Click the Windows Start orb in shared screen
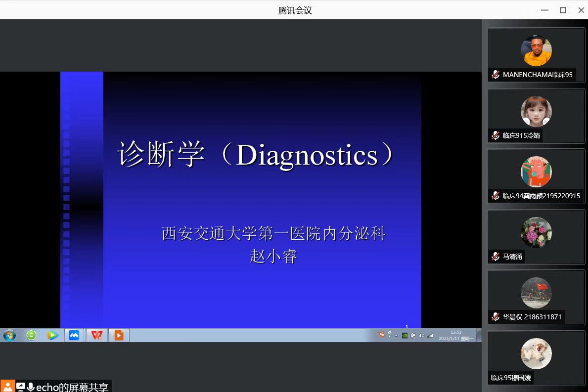 tap(9, 335)
